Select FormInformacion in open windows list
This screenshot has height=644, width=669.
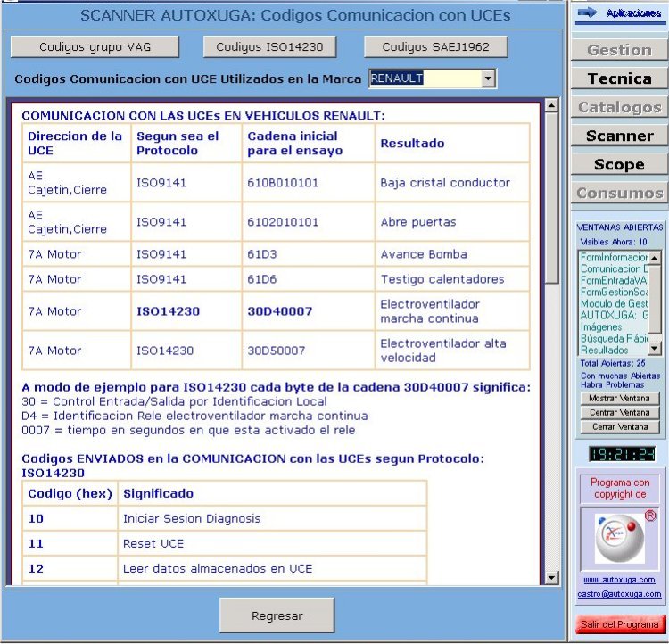[x=614, y=257]
